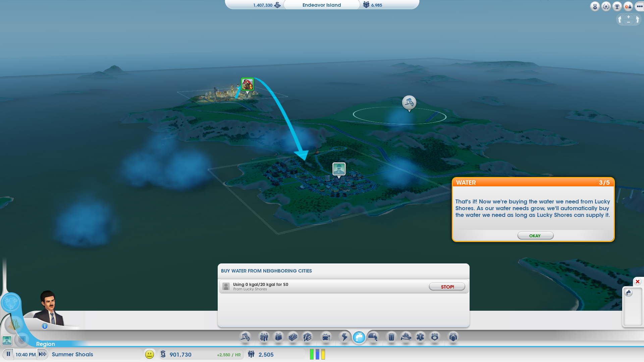Open the Police badge menu

[x=435, y=337]
